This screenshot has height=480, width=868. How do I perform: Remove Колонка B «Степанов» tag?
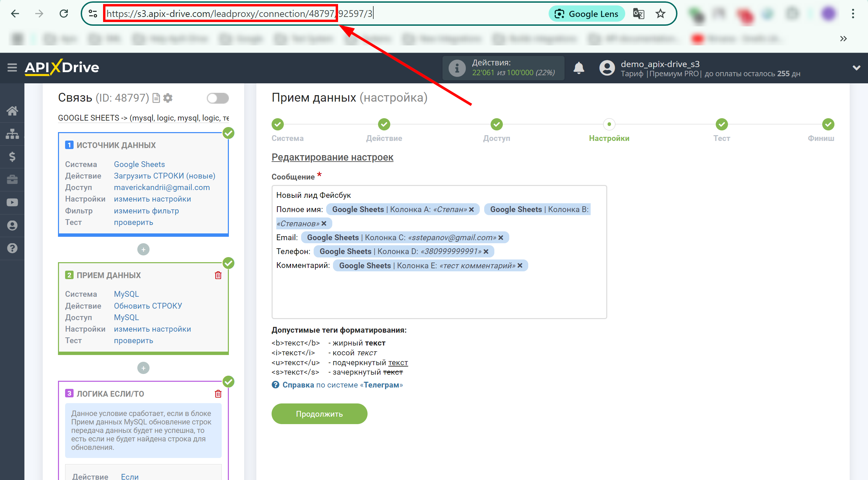324,224
